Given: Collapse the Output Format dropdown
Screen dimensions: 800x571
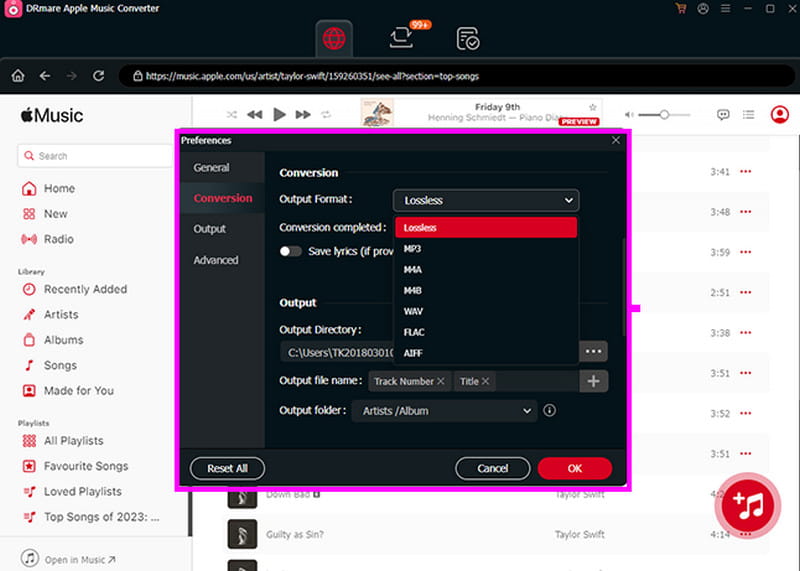Looking at the screenshot, I should [x=486, y=200].
